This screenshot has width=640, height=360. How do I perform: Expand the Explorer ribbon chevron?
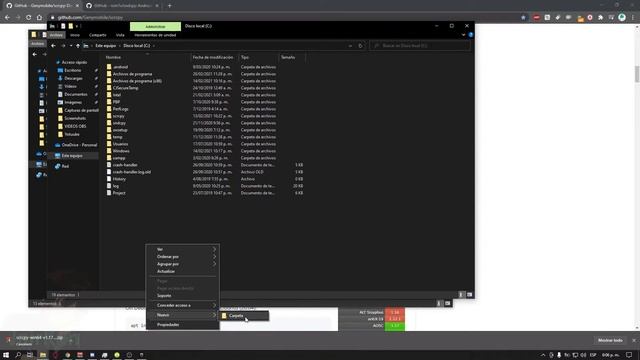pos(463,35)
